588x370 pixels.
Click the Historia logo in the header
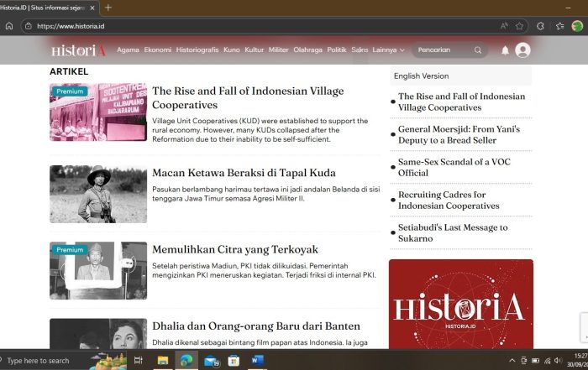pos(78,50)
